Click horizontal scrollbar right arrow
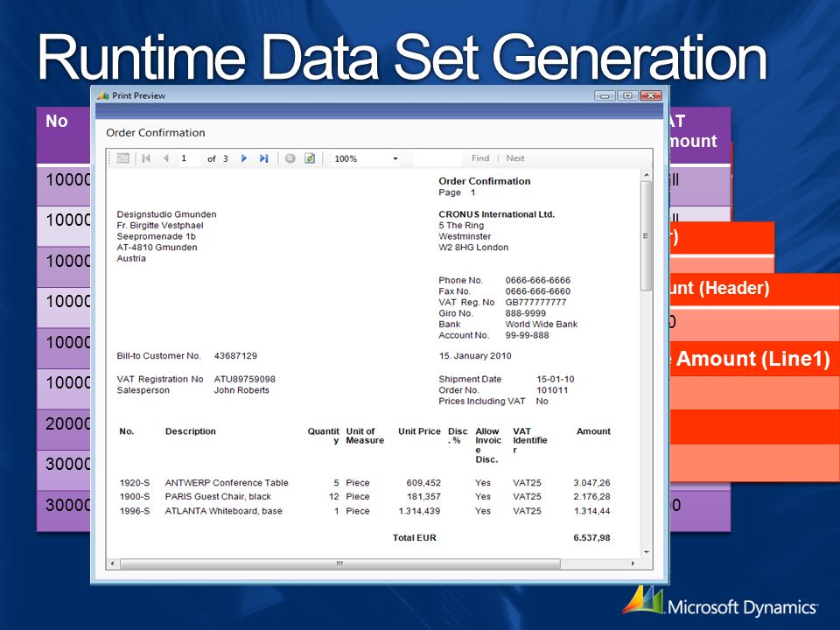 (x=633, y=563)
